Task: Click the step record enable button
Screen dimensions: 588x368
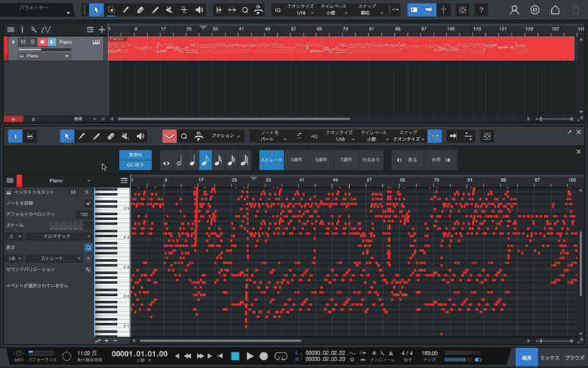Action: tap(135, 155)
